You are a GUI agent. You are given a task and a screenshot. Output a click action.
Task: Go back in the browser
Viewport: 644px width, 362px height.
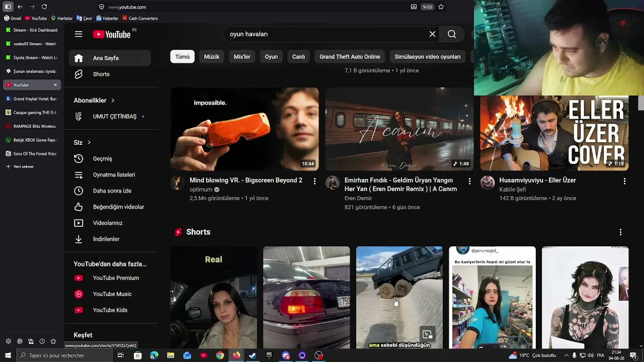(x=20, y=7)
